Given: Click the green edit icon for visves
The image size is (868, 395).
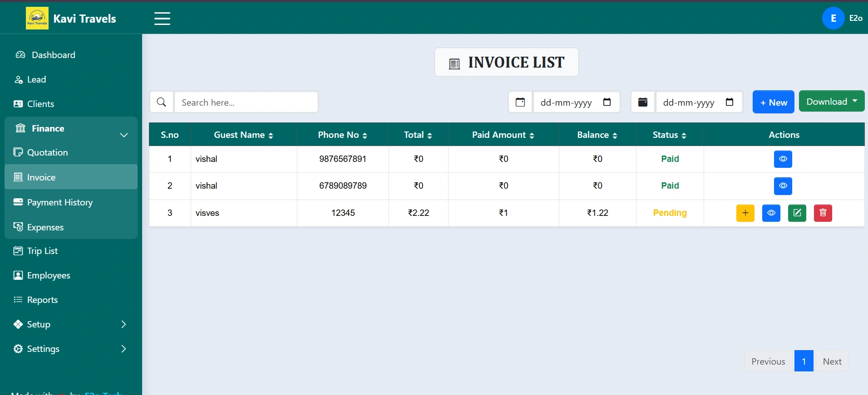Looking at the screenshot, I should (x=797, y=213).
